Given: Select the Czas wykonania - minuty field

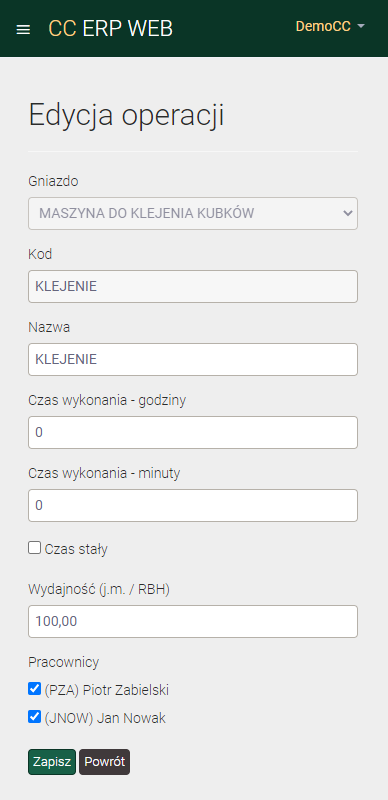Looking at the screenshot, I should [193, 506].
